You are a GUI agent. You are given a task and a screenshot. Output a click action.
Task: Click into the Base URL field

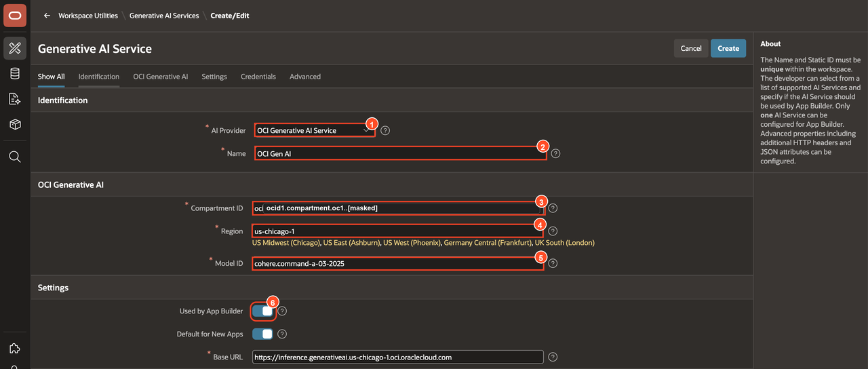click(398, 357)
